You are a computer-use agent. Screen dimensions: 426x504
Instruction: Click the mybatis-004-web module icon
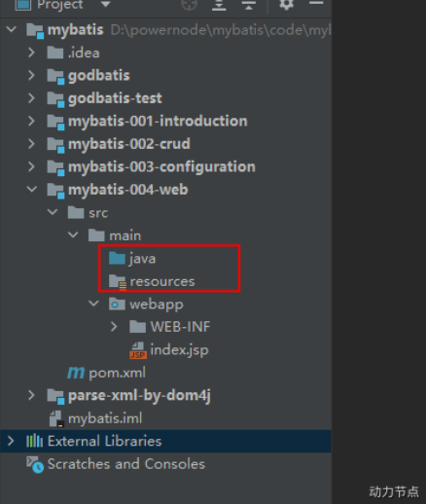tap(55, 191)
